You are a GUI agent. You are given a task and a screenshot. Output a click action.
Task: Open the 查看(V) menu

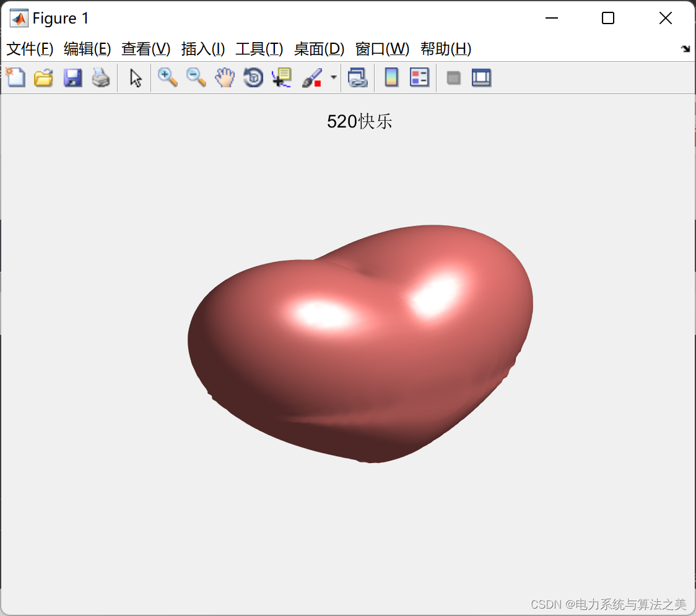point(146,49)
